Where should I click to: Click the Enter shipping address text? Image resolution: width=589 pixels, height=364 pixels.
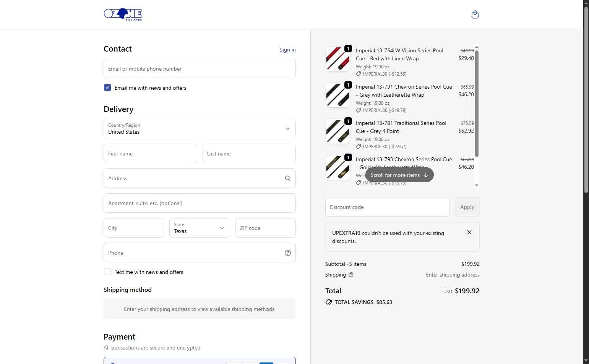point(453,275)
